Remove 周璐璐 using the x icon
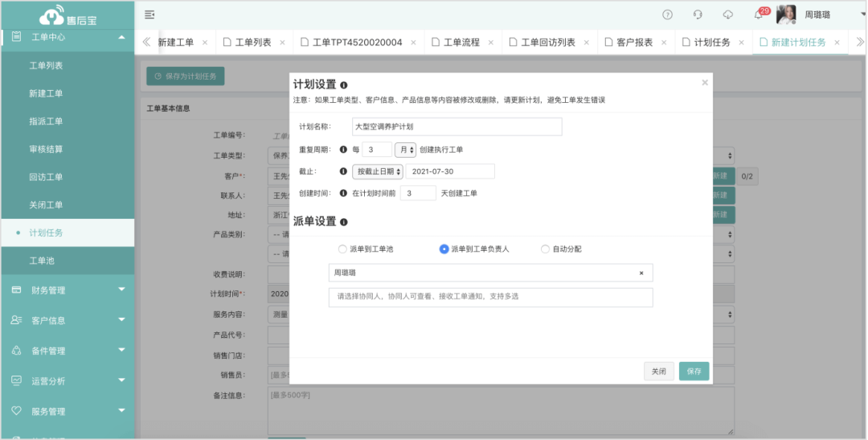The width and height of the screenshot is (868, 440). [641, 273]
